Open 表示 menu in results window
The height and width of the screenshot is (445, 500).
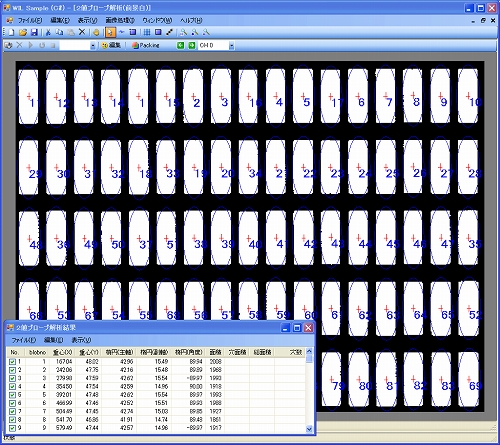(x=81, y=340)
